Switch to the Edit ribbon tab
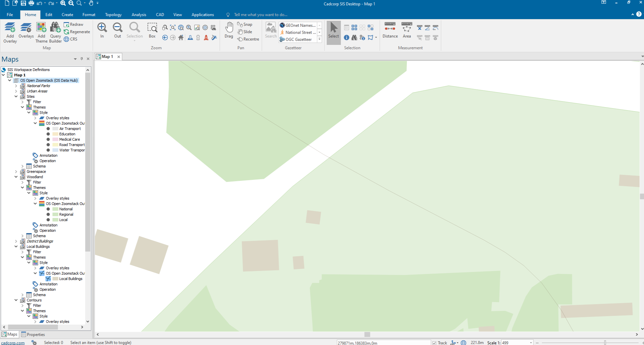644x345 pixels. coord(49,14)
